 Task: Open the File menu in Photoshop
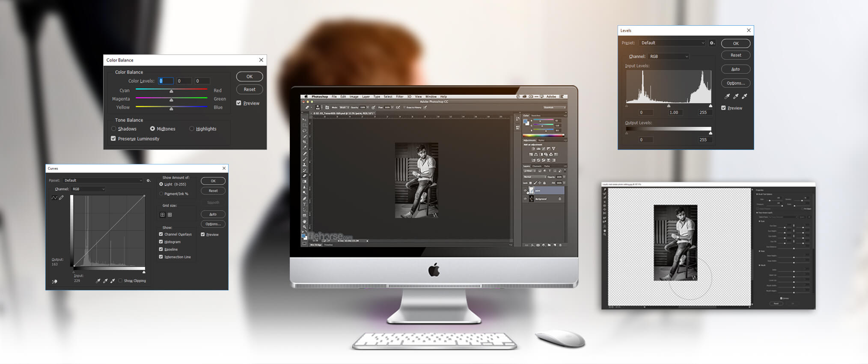click(x=334, y=97)
